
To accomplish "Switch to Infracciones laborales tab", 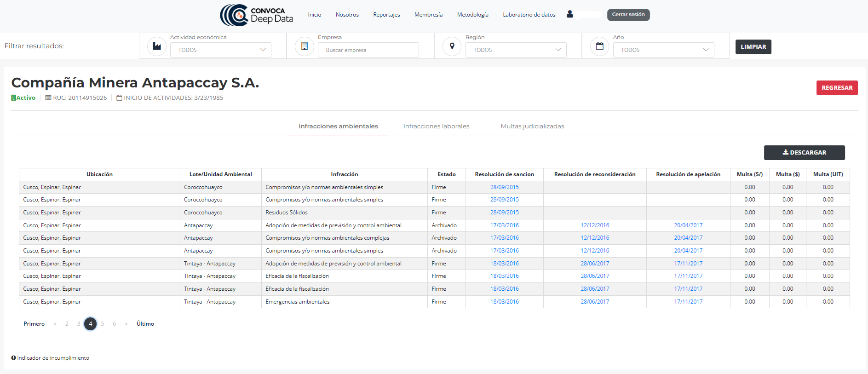I will tap(436, 126).
